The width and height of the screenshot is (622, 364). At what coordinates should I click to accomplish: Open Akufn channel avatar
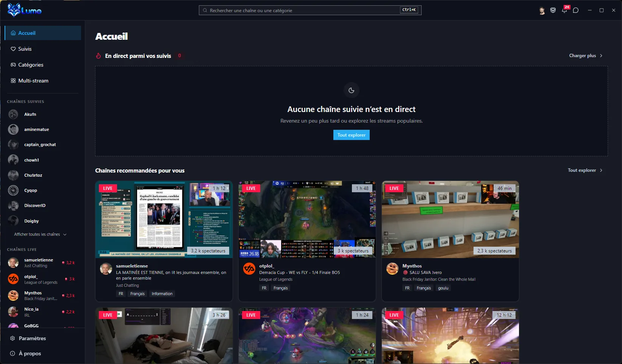13,114
